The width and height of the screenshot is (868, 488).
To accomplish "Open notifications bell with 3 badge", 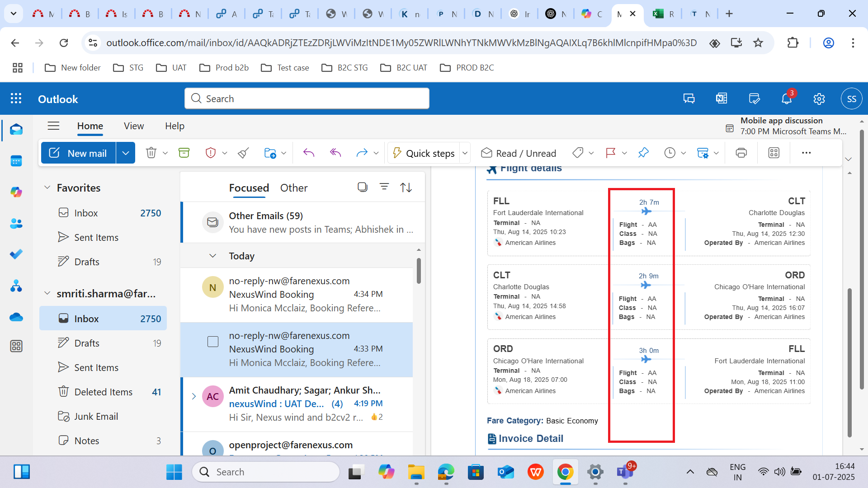I will click(x=787, y=99).
